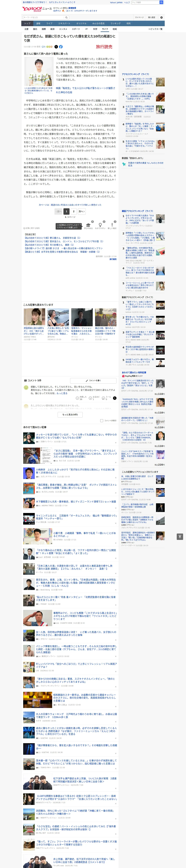Open the トピックス一覧 link
The width and height of the screenshot is (186, 868).
[155, 29]
